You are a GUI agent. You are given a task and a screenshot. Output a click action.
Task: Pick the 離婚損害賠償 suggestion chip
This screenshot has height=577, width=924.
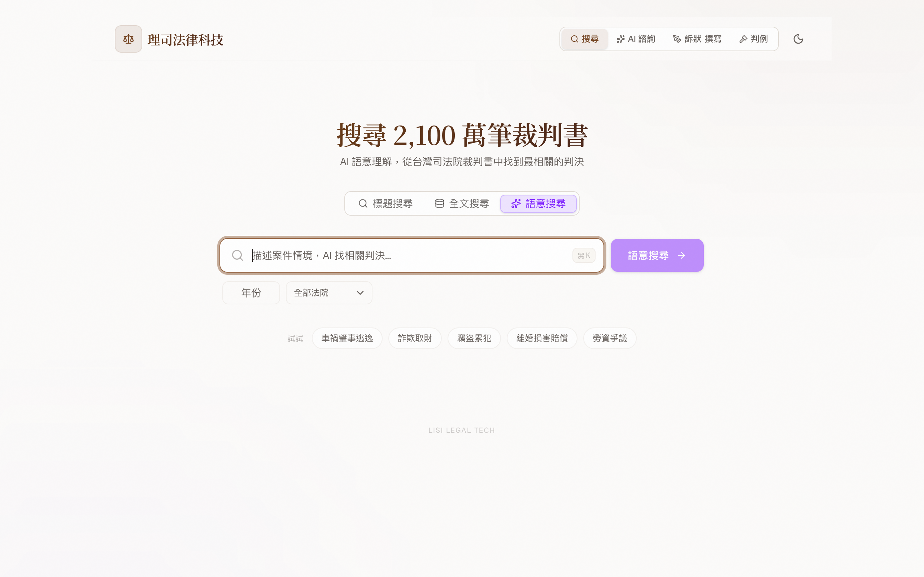tap(541, 338)
